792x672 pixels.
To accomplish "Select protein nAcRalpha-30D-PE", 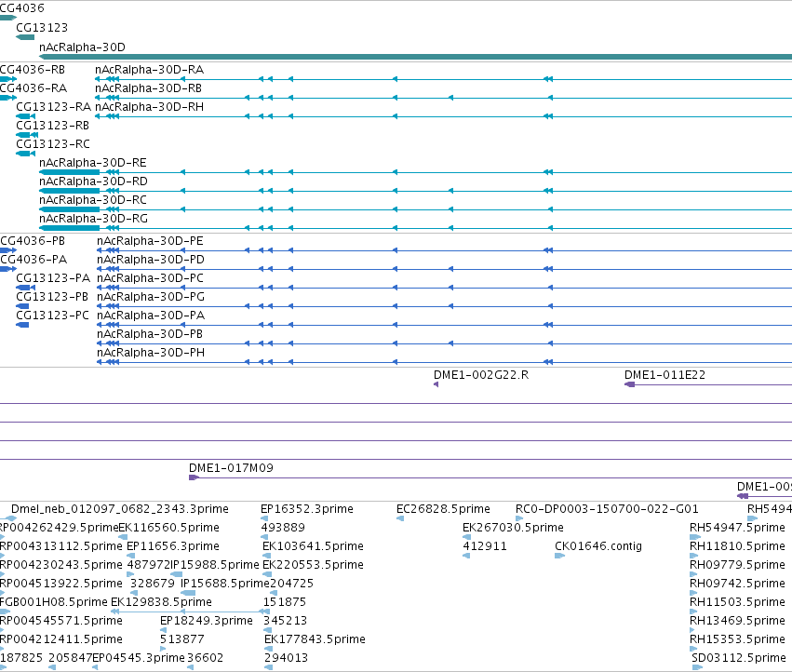I will point(150,241).
